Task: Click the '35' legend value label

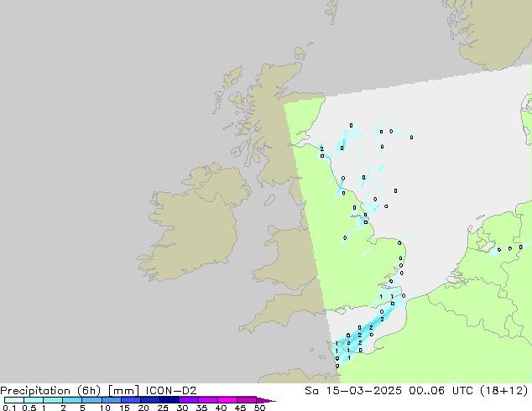Action: [201, 408]
